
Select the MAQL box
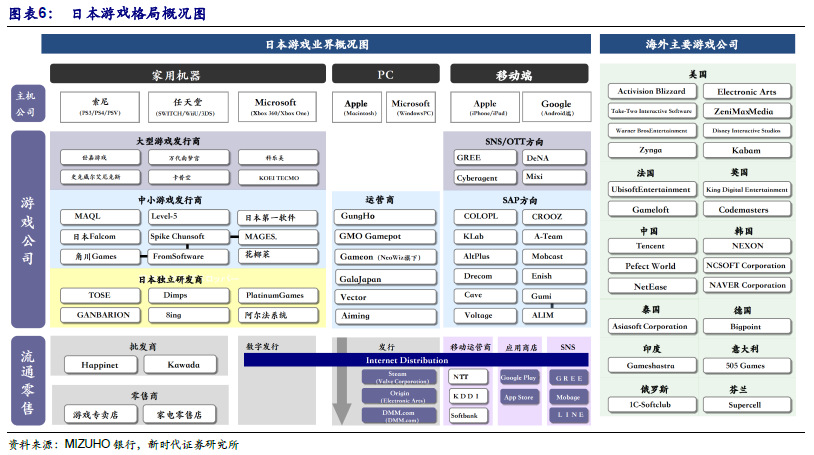tap(100, 217)
